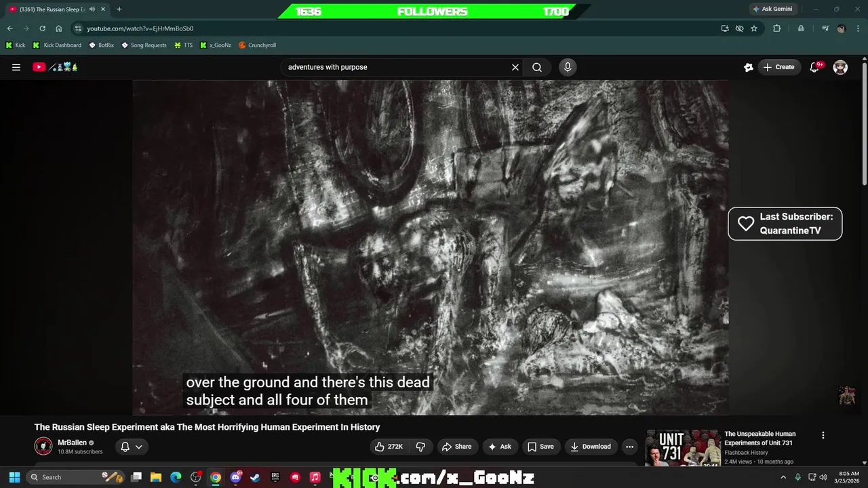Click the Download button
Viewport: 868px width, 488px height.
[x=591, y=447]
